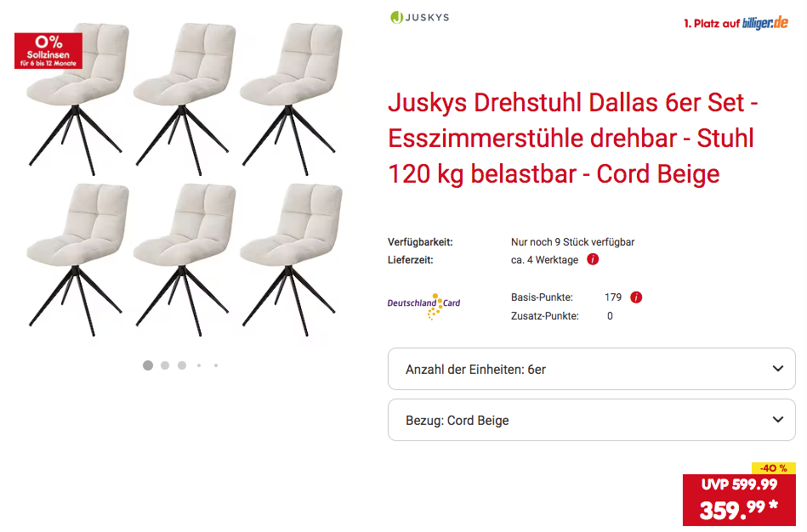Select the fourth image carousel dot
The image size is (807, 532).
pyautogui.click(x=199, y=365)
